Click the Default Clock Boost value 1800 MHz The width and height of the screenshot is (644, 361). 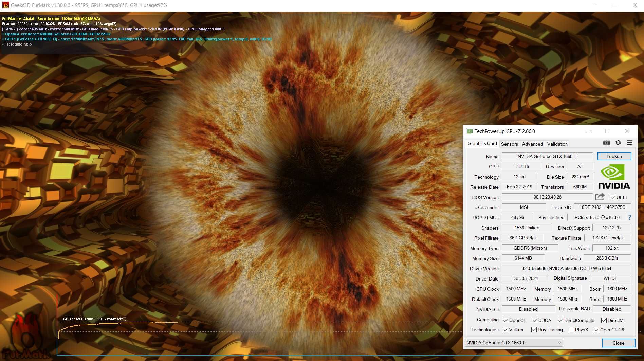pyautogui.click(x=617, y=299)
